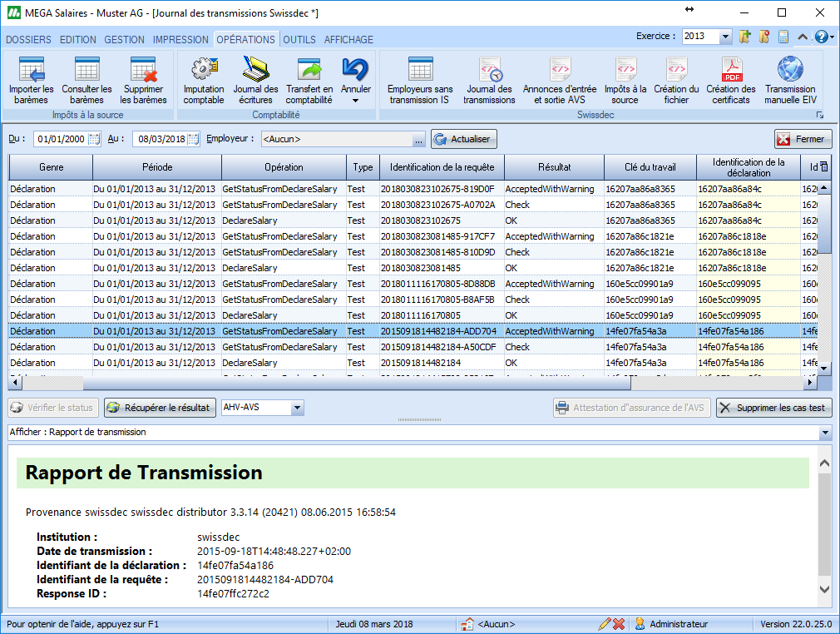Open the Annuler dropdown arrow
This screenshot has height=634, width=840.
click(x=356, y=100)
